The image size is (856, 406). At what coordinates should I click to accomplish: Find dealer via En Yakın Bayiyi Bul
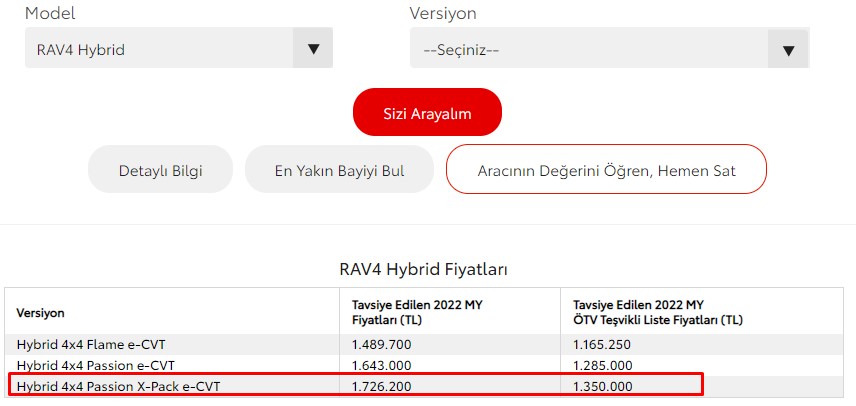pyautogui.click(x=339, y=170)
